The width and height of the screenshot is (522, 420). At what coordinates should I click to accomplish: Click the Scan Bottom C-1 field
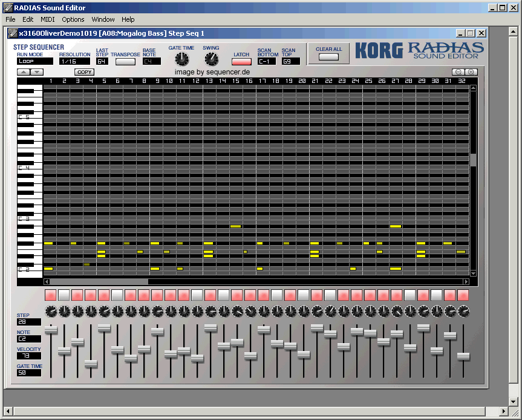267,61
